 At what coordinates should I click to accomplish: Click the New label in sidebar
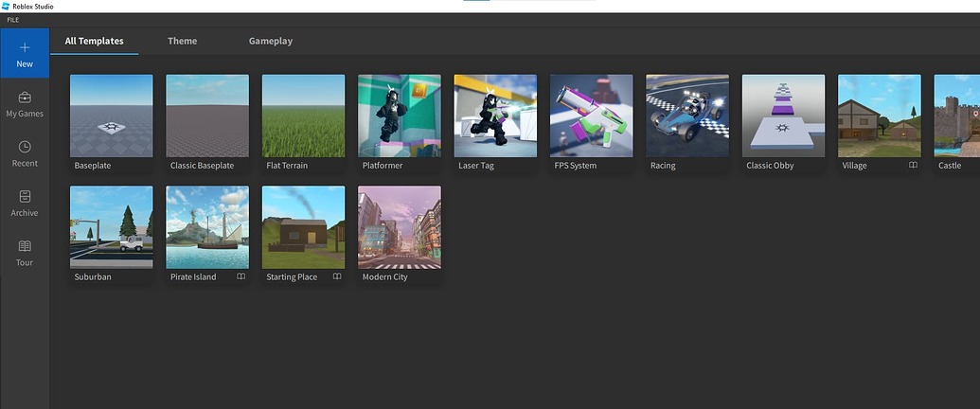point(25,63)
